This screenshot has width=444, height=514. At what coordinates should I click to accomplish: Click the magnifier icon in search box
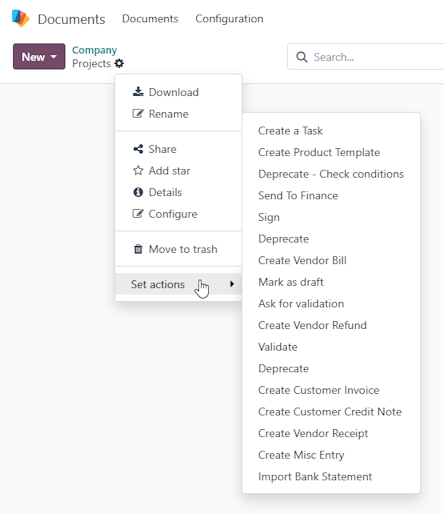[x=302, y=57]
